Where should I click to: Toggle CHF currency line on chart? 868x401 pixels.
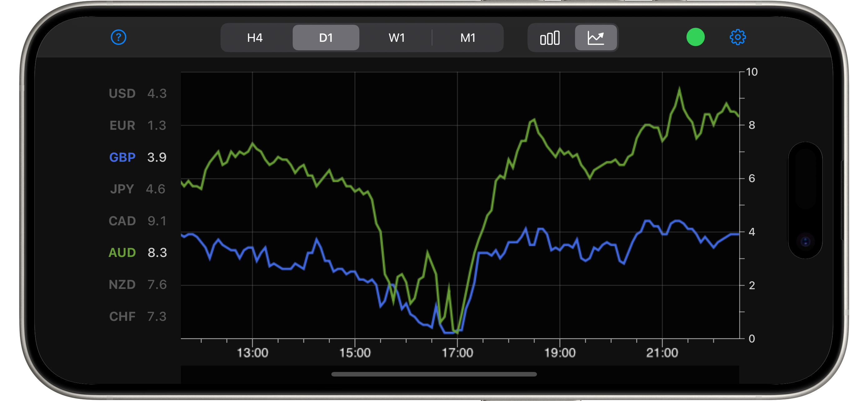122,316
